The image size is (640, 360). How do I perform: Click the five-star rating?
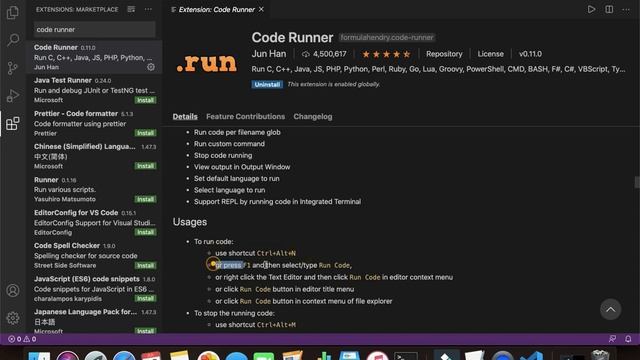tap(386, 54)
